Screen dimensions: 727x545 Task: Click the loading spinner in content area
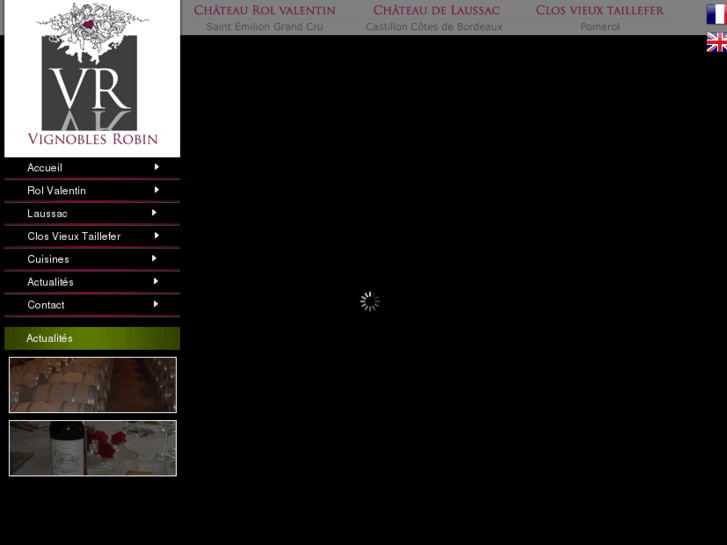[x=370, y=301]
